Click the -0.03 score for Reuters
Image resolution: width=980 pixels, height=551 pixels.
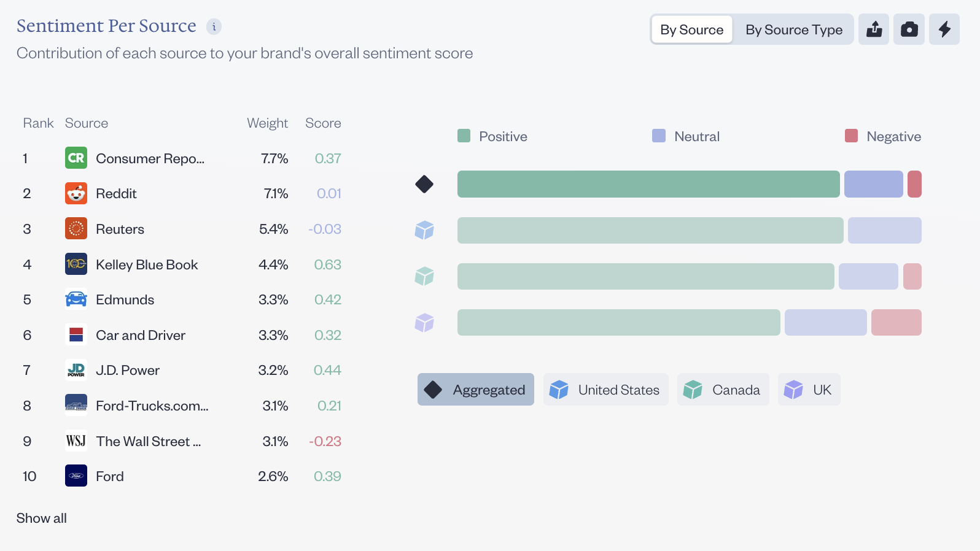click(x=325, y=229)
